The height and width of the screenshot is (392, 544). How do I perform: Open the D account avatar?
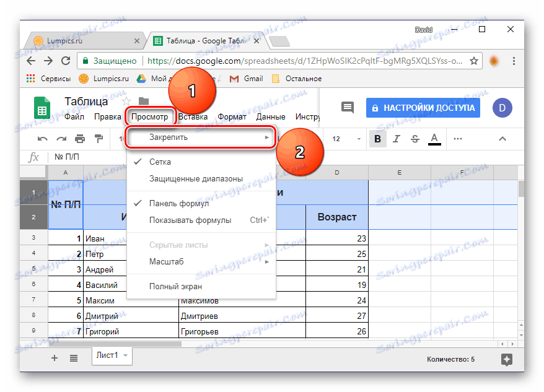tap(502, 108)
